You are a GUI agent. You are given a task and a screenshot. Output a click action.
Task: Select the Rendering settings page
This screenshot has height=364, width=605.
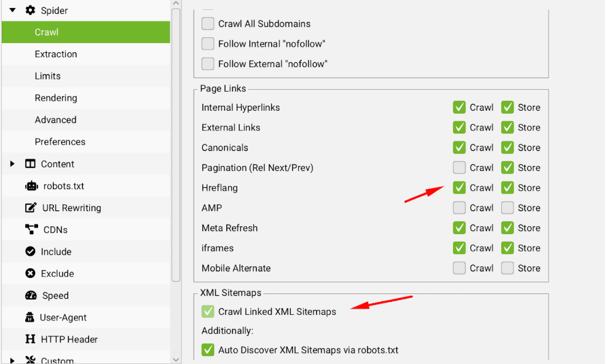[x=56, y=98]
